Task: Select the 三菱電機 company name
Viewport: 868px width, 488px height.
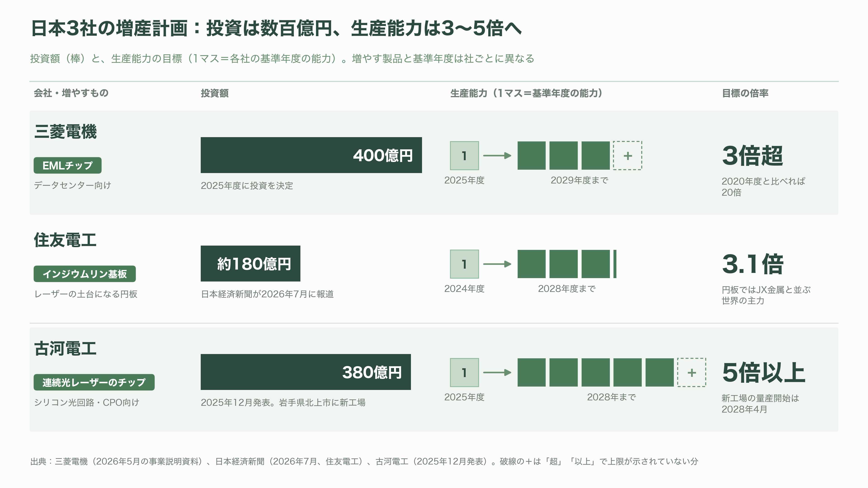Action: (65, 132)
